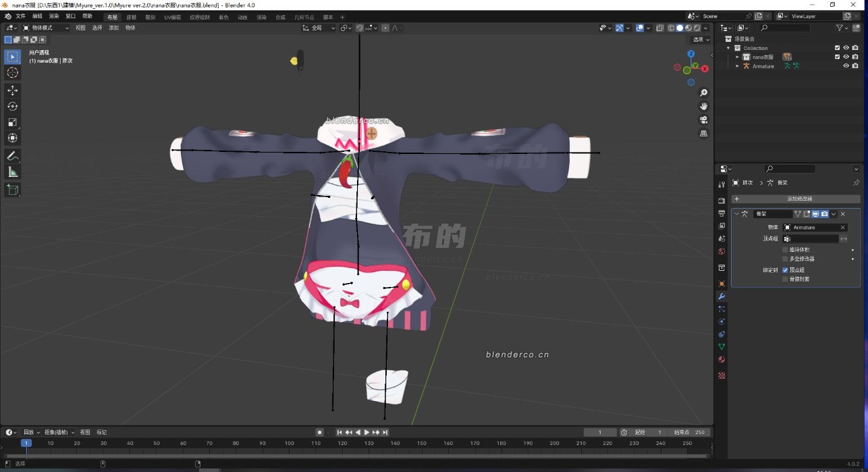Open the 全局 transform orientation dropdown
Screen dimensions: 868x472
click(319, 28)
